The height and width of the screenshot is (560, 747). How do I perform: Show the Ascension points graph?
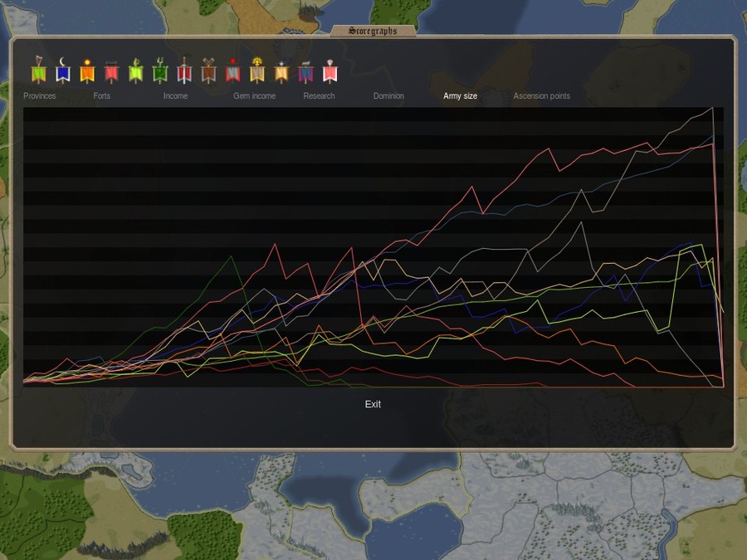(x=542, y=95)
